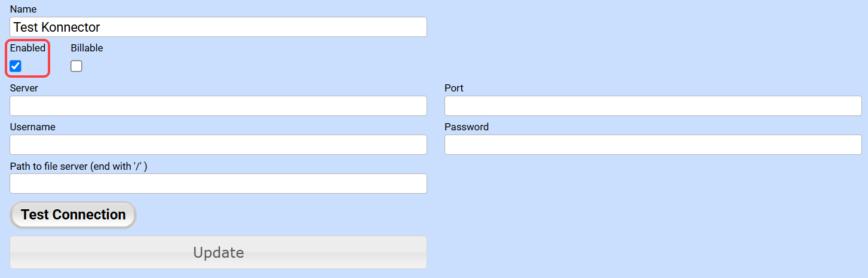Activate the Path to file server field
This screenshot has height=278, width=868.
point(218,184)
